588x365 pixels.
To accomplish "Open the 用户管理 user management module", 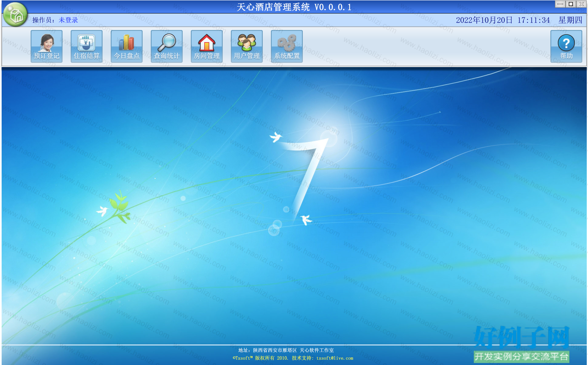I will pyautogui.click(x=247, y=46).
